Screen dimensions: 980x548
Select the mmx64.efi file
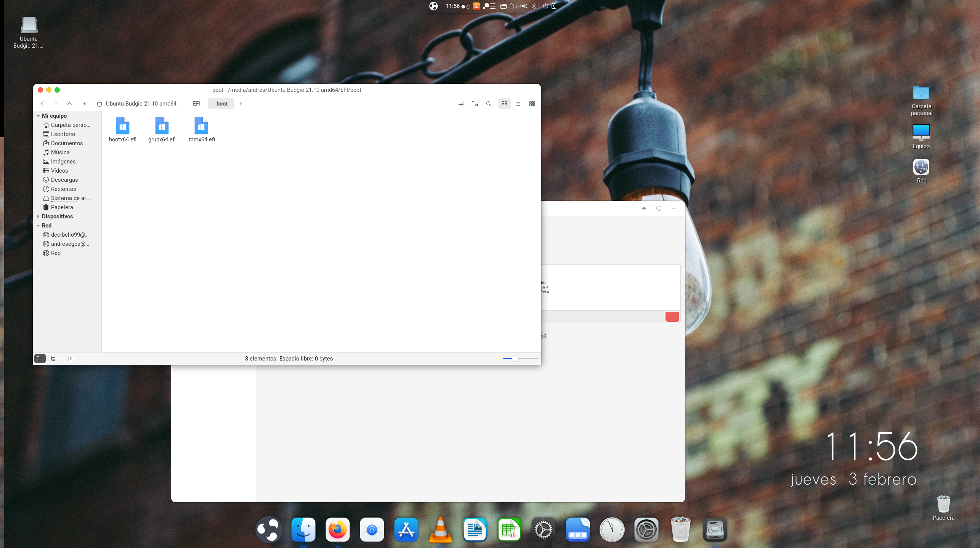click(202, 130)
